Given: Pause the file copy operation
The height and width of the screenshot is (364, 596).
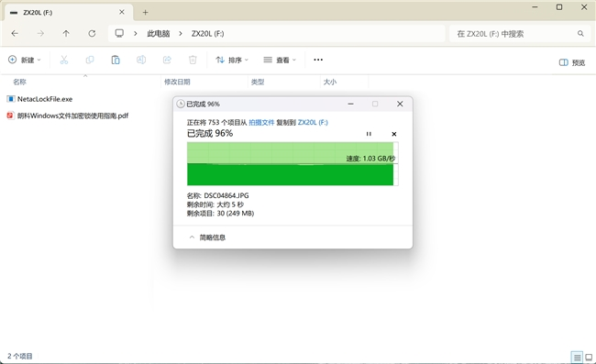Looking at the screenshot, I should (x=369, y=134).
